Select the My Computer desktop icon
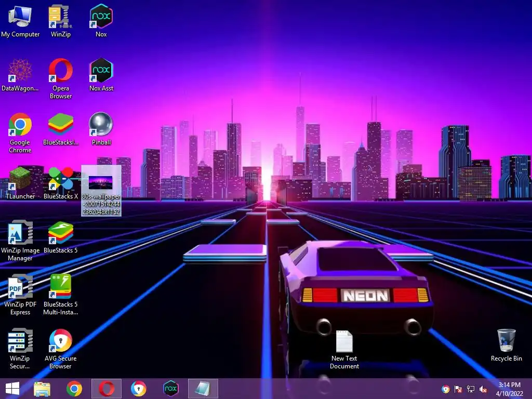The width and height of the screenshot is (532, 399). (x=20, y=20)
